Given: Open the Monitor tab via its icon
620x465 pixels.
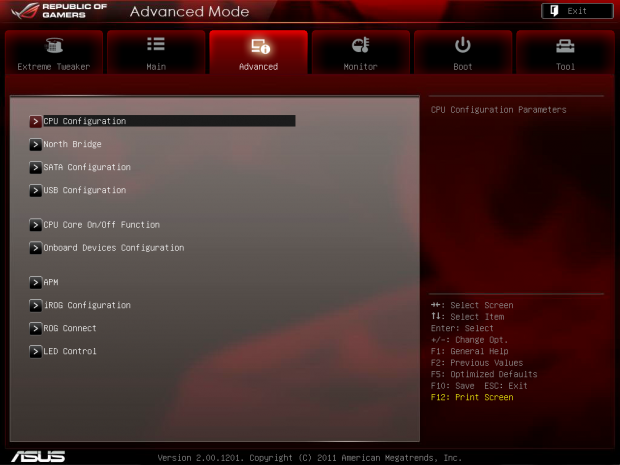Looking at the screenshot, I should [x=361, y=46].
